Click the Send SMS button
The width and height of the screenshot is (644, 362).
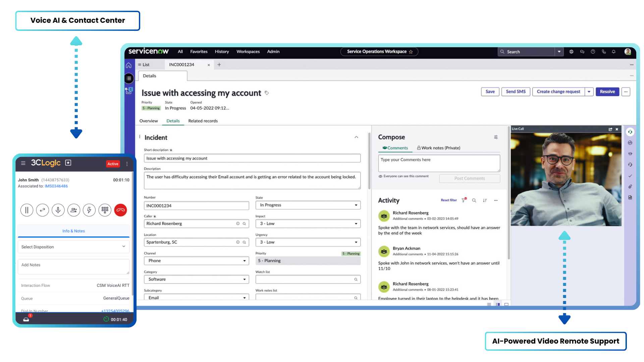[x=516, y=92]
